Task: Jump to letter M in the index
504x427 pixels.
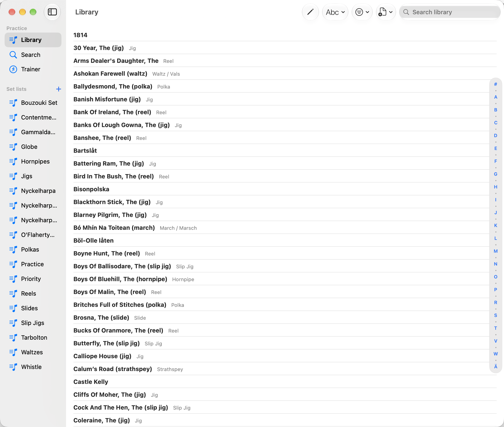Action: point(496,251)
